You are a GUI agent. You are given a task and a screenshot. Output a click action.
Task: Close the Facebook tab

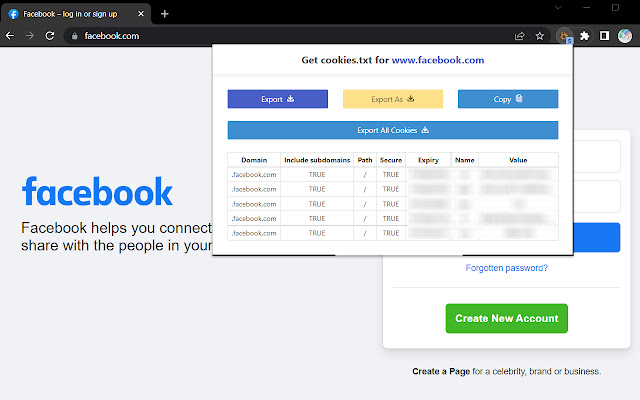pyautogui.click(x=141, y=14)
